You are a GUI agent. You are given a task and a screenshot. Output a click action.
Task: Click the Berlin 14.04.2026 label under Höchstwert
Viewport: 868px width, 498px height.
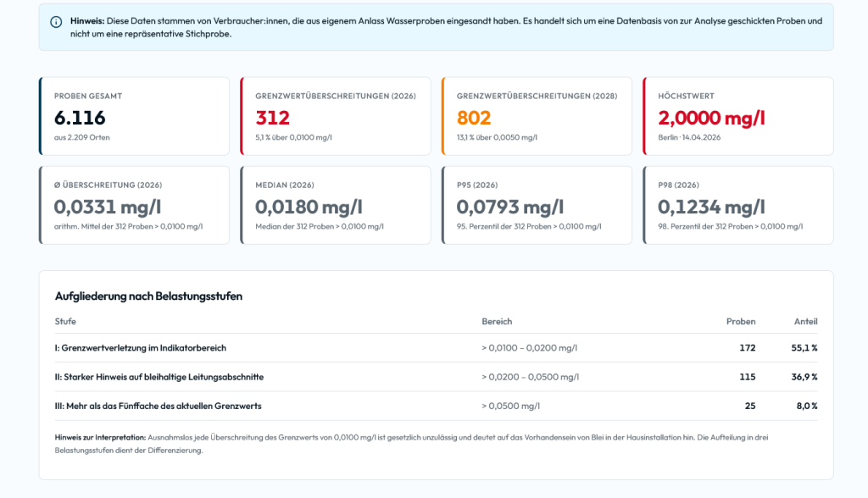point(689,137)
